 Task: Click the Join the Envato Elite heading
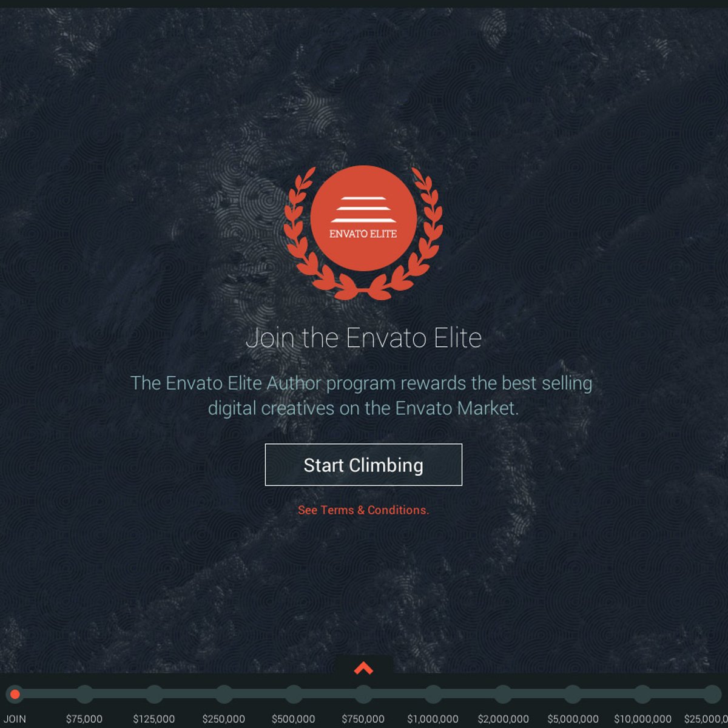coord(363,338)
